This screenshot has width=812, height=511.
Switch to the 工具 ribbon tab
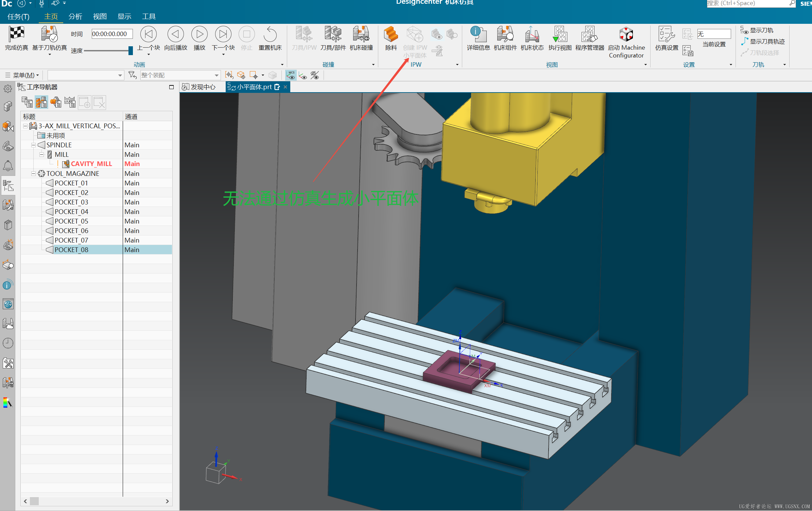point(149,16)
